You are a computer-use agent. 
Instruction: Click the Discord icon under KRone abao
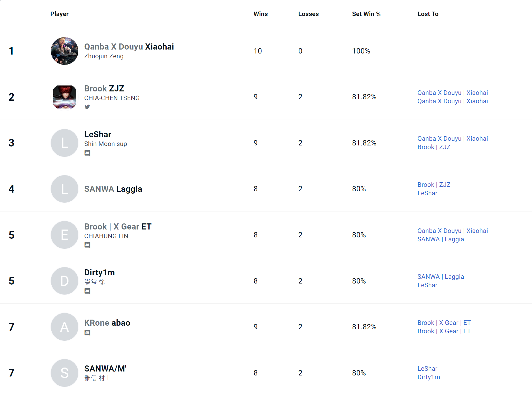pos(87,333)
